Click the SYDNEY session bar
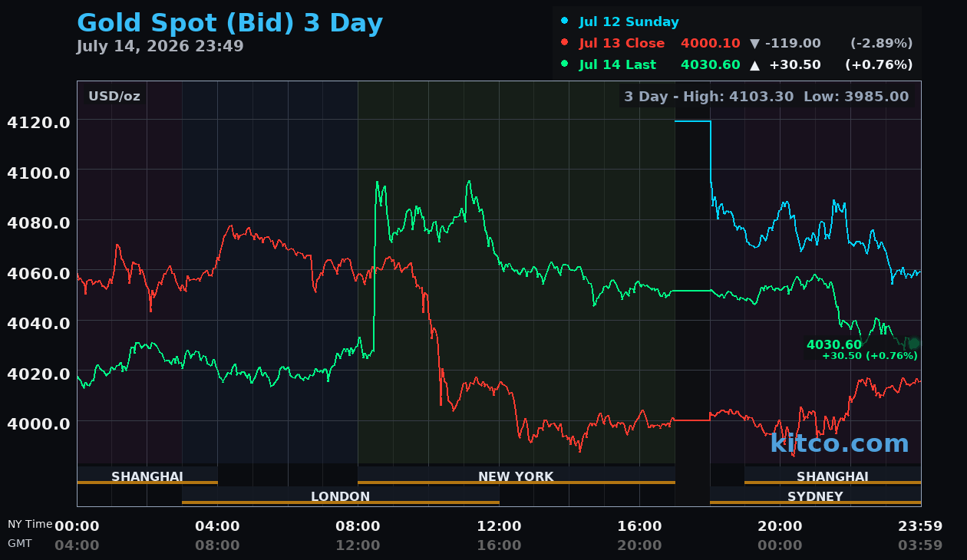The height and width of the screenshot is (560, 967). click(x=815, y=496)
